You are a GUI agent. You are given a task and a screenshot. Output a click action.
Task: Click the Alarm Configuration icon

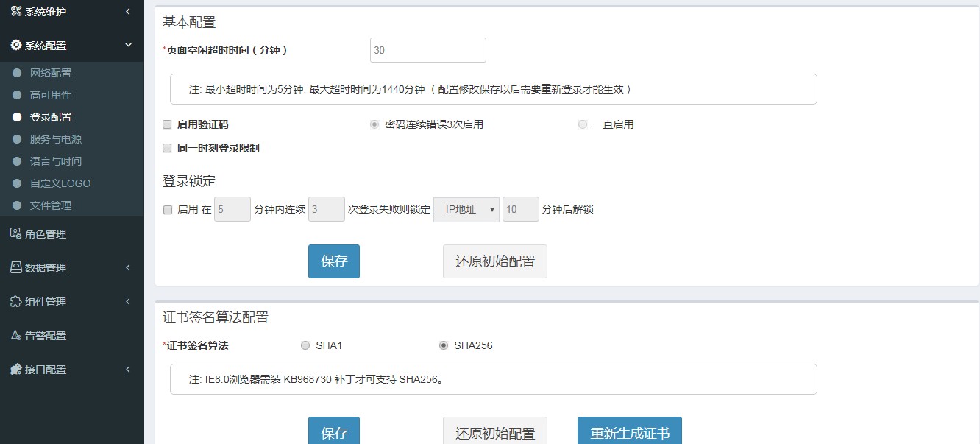coord(15,335)
